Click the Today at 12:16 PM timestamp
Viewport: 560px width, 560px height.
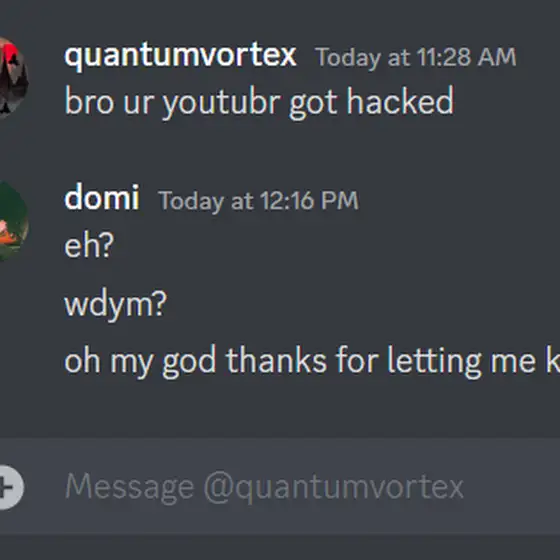pyautogui.click(x=259, y=201)
